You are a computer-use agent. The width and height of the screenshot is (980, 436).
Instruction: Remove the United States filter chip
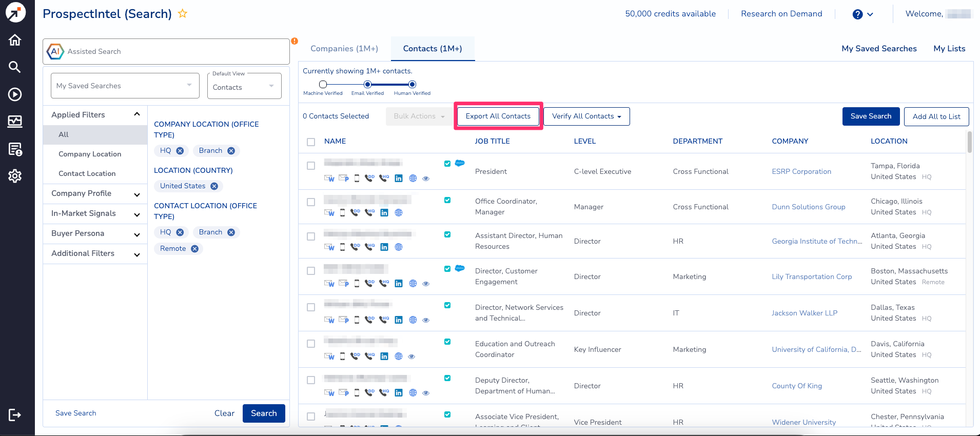pos(214,186)
